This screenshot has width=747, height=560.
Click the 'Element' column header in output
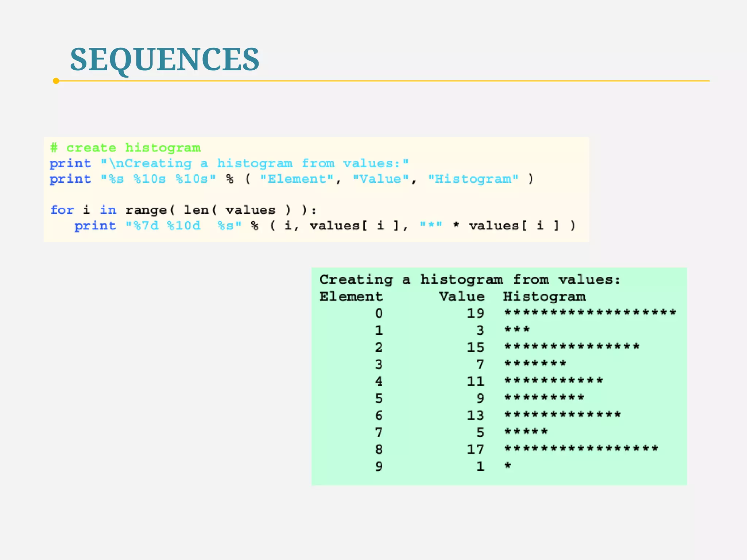tap(351, 296)
